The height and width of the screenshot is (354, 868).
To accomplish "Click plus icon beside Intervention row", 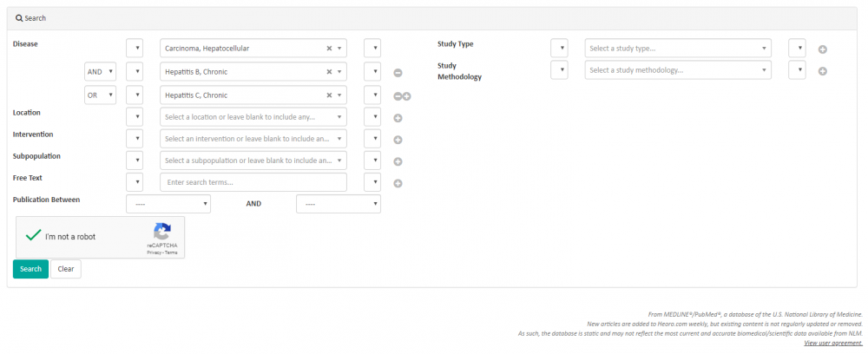I will [398, 140].
